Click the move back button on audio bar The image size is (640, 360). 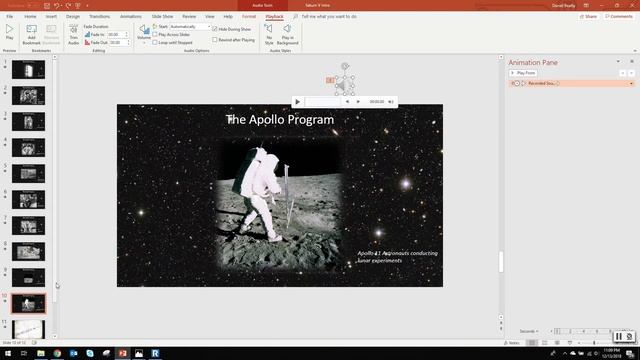[x=347, y=102]
